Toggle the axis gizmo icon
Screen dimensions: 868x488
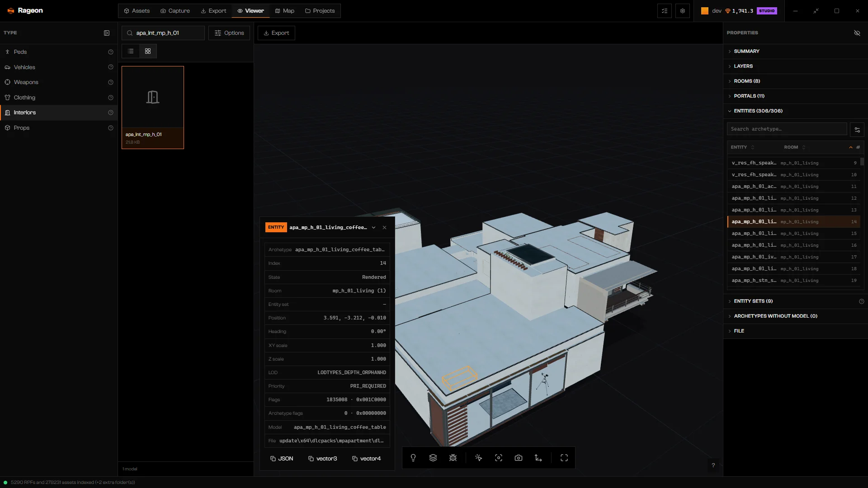pos(538,458)
